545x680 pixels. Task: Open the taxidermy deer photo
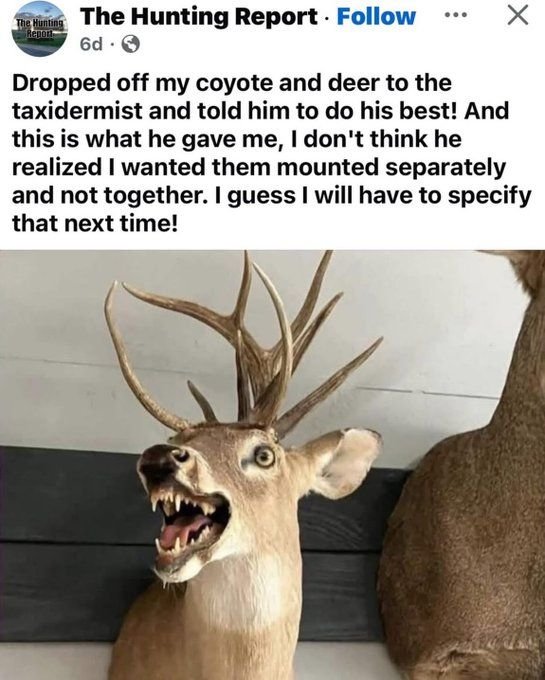[272, 465]
